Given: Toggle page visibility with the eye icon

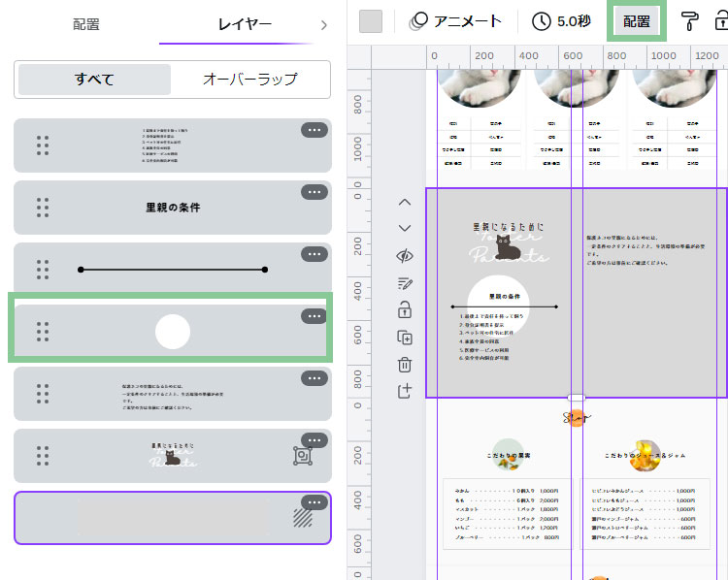Looking at the screenshot, I should click(405, 256).
